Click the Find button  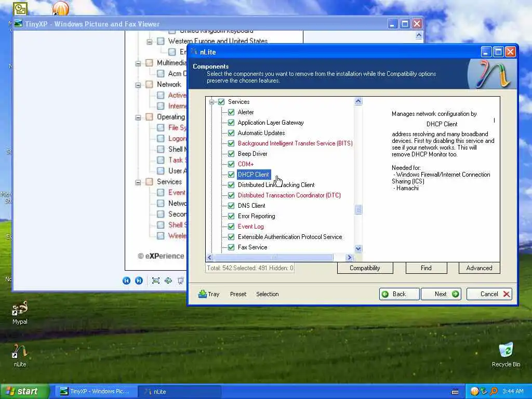click(426, 268)
